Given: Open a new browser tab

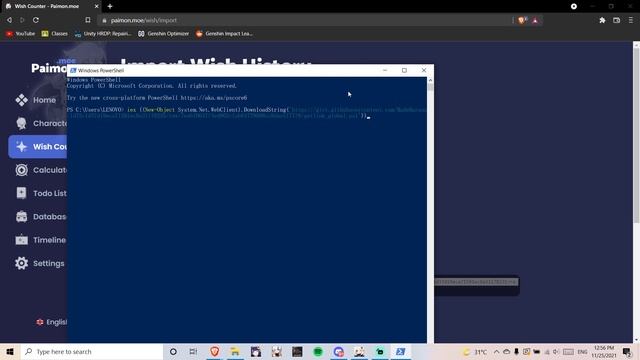Looking at the screenshot, I should 110,7.
